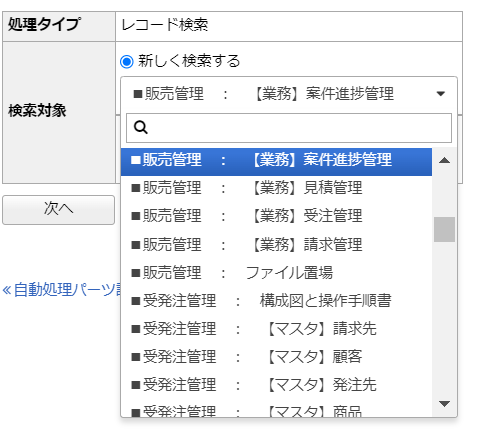Viewport: 483px width, 430px height.
Task: Choose 受発注管理：【マスタ】請求先 option
Action: point(276,329)
